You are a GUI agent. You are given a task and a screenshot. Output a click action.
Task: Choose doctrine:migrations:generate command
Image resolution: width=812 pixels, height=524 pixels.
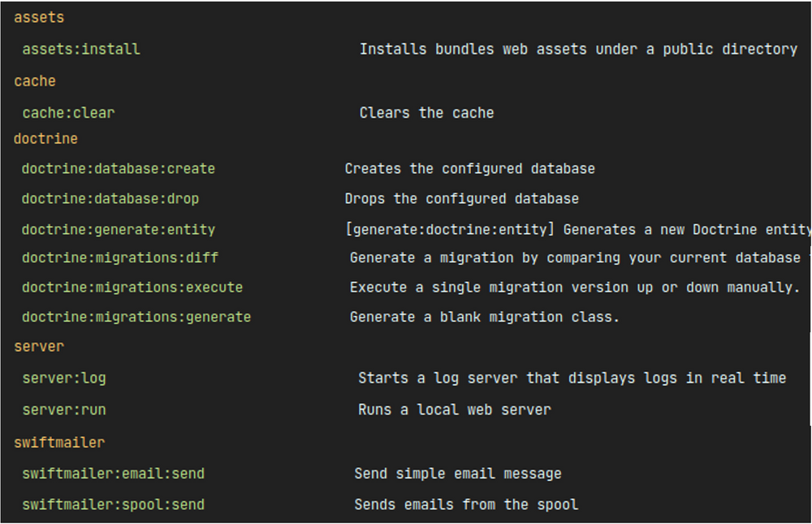pyautogui.click(x=136, y=317)
